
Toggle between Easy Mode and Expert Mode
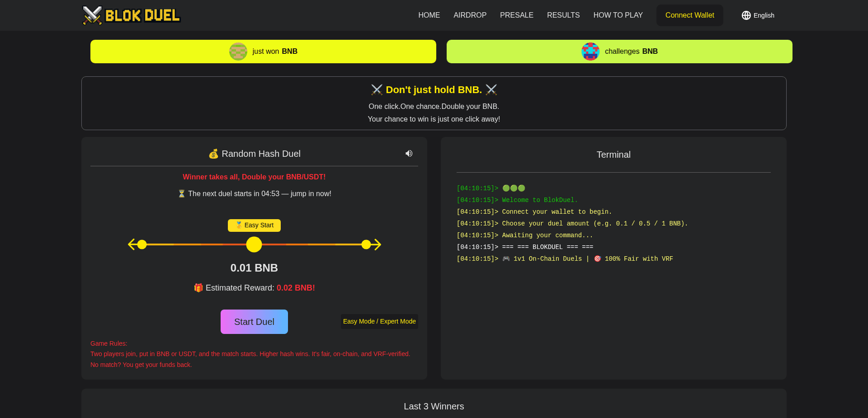coord(379,321)
